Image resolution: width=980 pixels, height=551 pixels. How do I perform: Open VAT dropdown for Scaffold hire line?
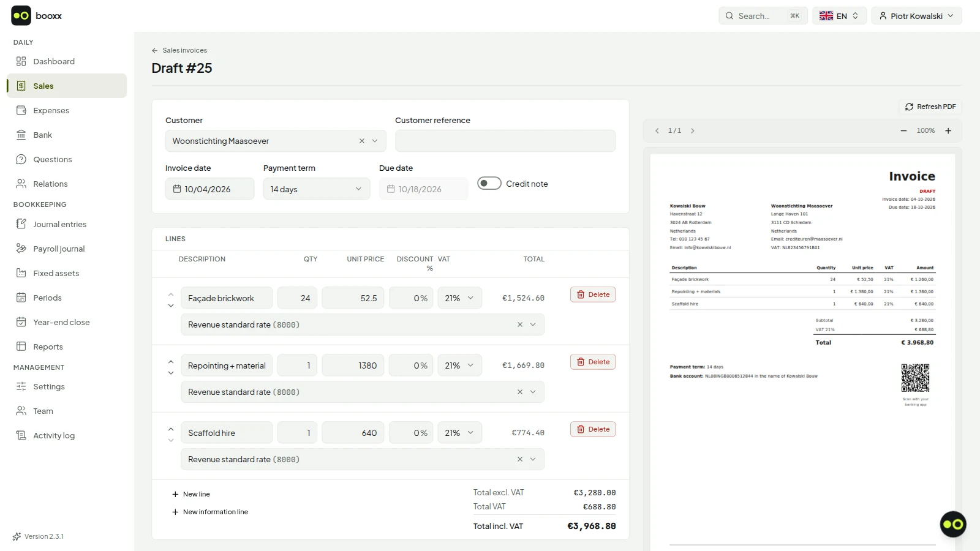click(459, 433)
